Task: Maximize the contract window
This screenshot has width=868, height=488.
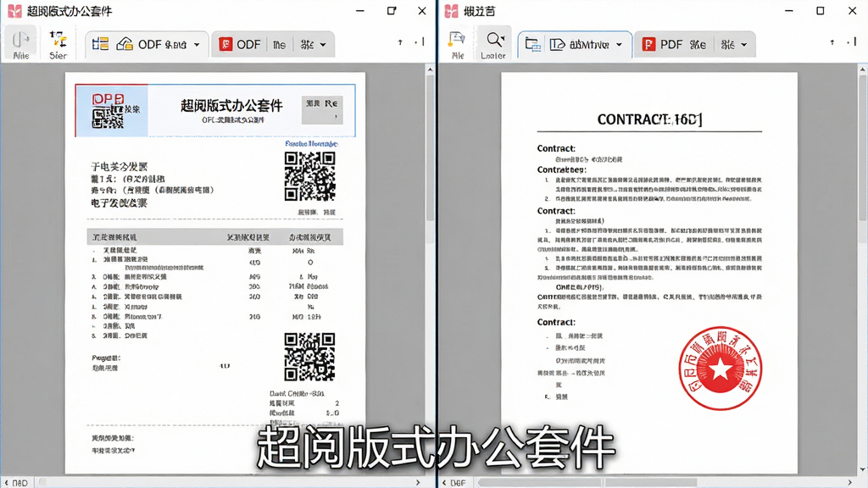Action: click(821, 10)
